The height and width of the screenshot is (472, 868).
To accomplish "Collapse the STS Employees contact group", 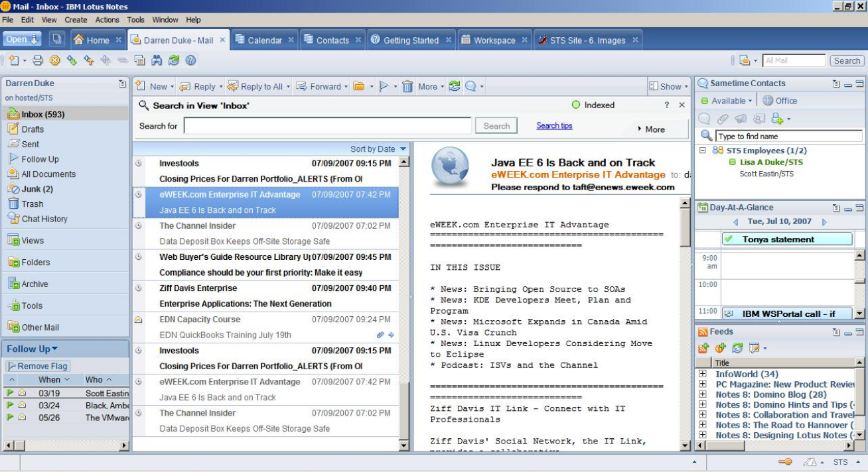I will click(703, 150).
